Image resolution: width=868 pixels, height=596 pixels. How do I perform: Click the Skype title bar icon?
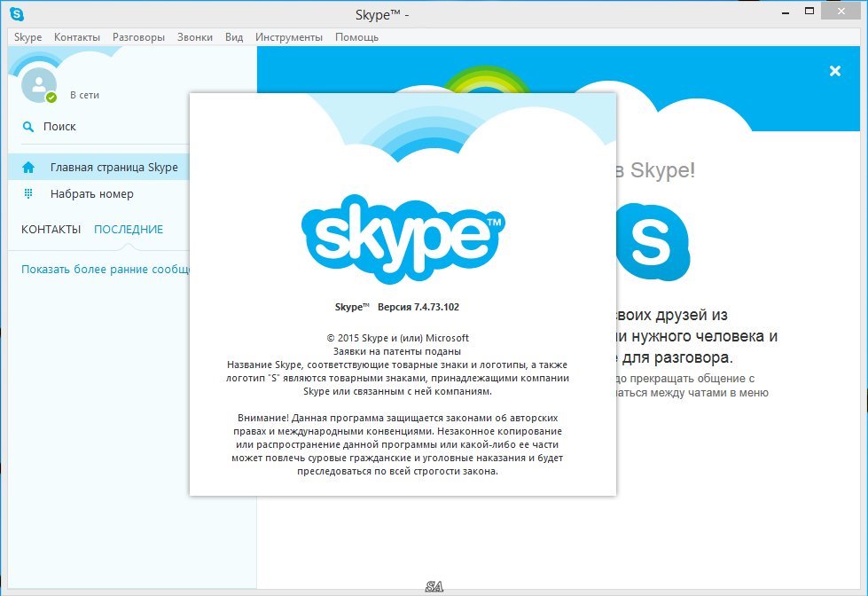tap(17, 14)
